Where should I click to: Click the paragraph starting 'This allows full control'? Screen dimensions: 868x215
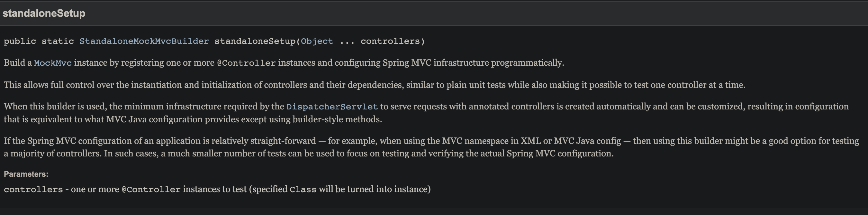point(374,85)
